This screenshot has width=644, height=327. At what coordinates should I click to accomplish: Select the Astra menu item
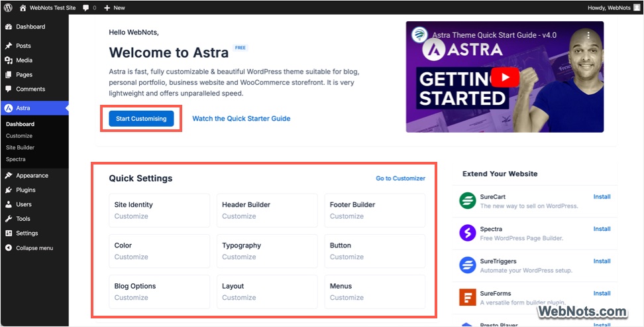point(34,108)
